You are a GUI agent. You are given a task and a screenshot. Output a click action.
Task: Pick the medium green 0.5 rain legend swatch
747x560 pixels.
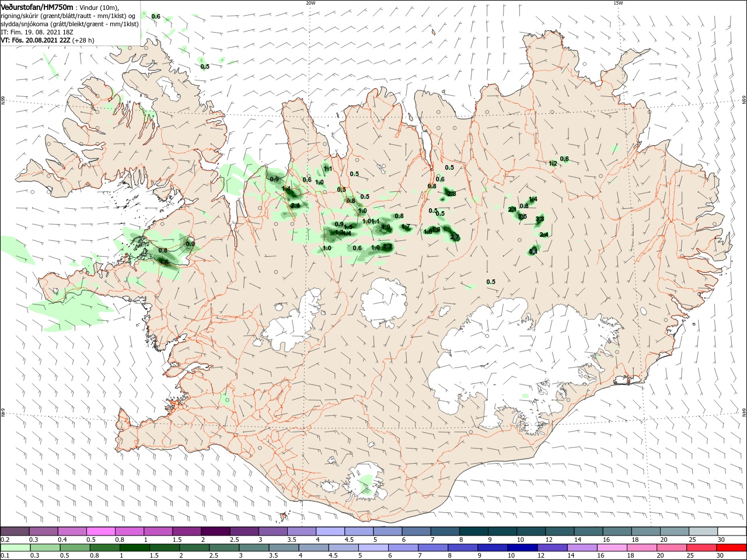pyautogui.click(x=75, y=548)
